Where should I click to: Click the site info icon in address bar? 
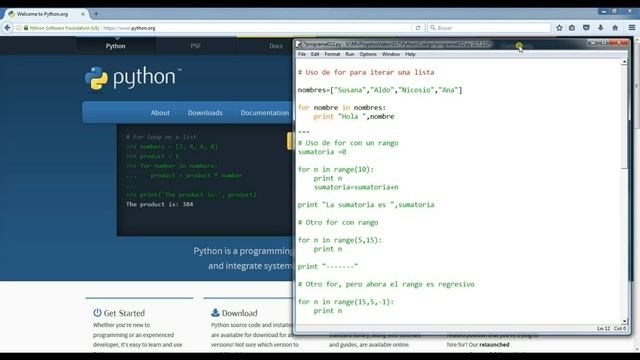(19, 28)
